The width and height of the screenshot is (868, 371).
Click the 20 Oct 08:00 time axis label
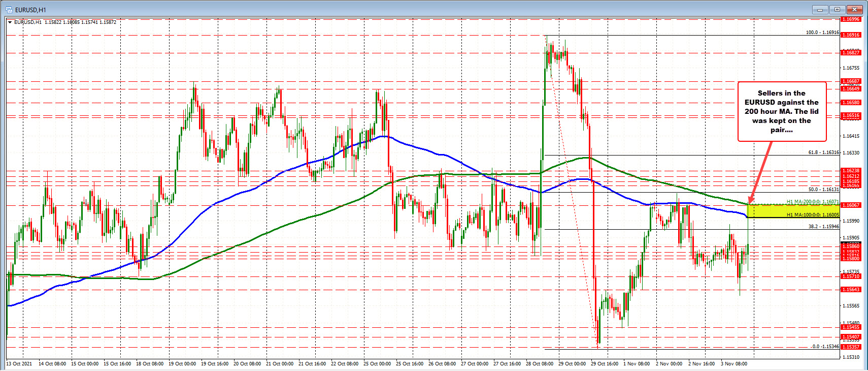247,364
